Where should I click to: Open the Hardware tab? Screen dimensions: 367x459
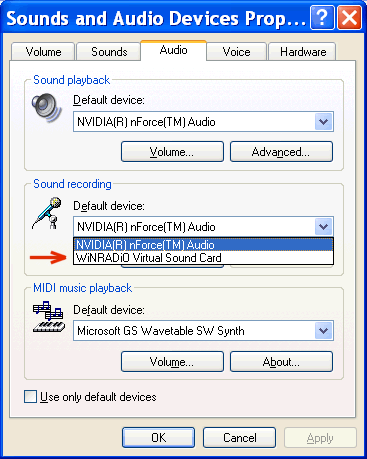[303, 52]
